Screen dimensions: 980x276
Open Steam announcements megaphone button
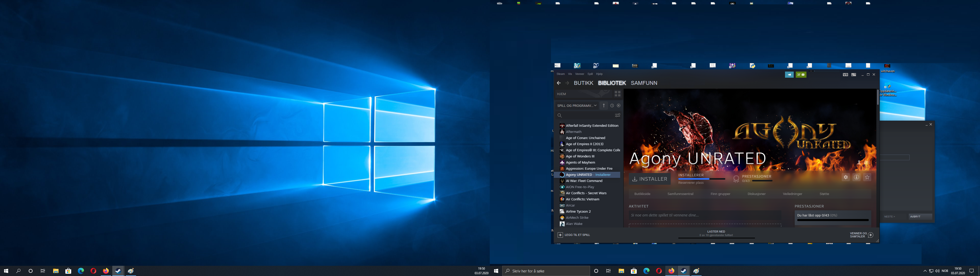[789, 75]
